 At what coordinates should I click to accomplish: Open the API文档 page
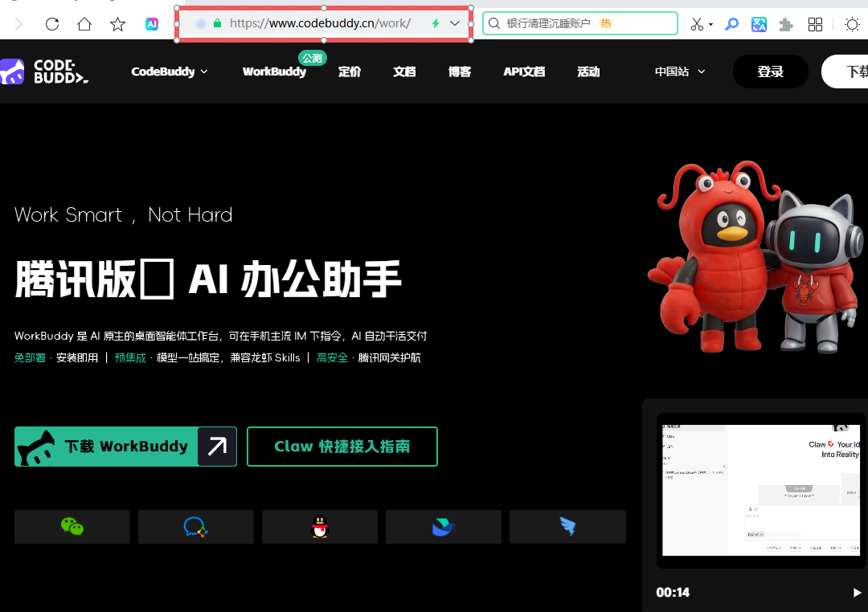pos(524,71)
